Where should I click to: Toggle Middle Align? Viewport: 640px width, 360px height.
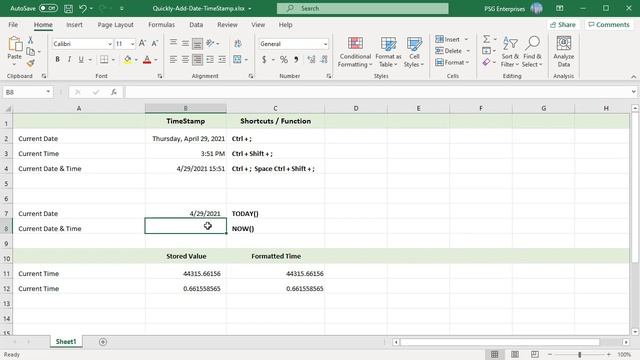click(185, 43)
